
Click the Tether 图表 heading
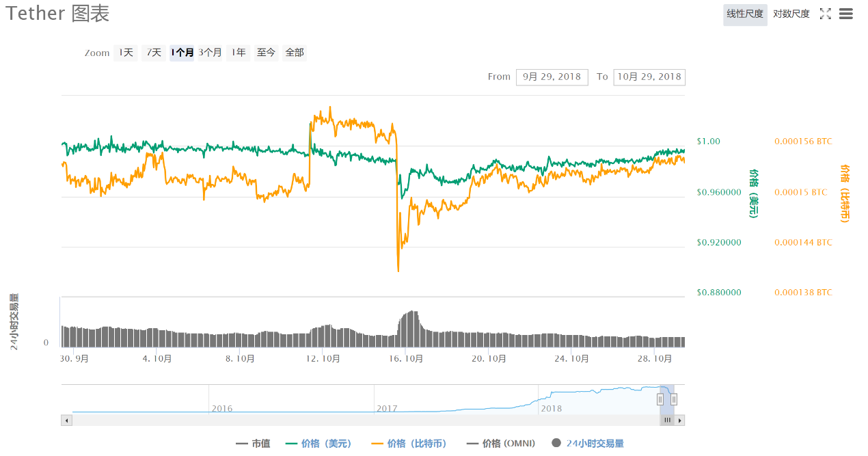point(58,14)
